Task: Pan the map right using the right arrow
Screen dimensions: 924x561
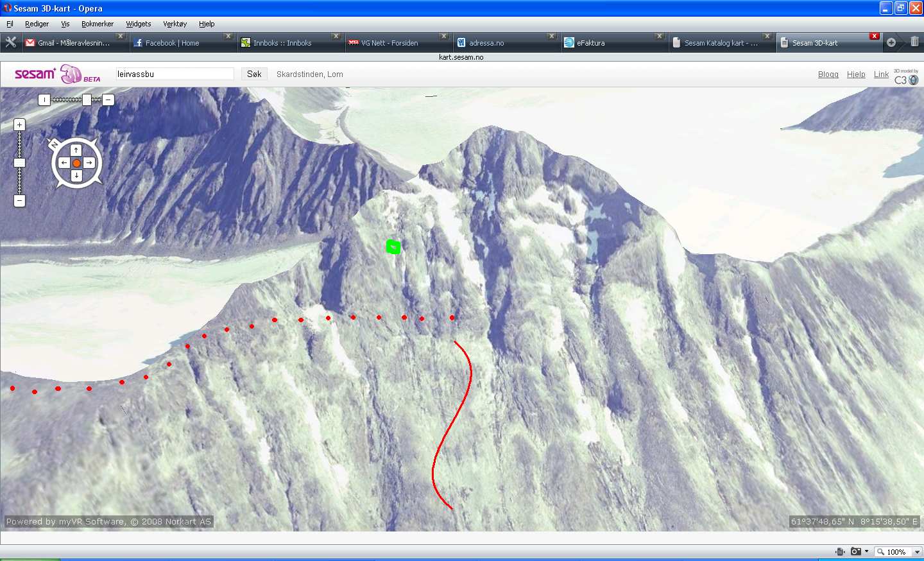Action: coord(89,163)
